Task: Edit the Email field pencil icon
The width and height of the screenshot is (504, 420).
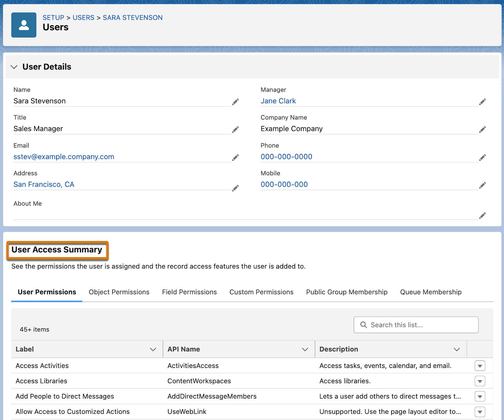Action: [236, 157]
